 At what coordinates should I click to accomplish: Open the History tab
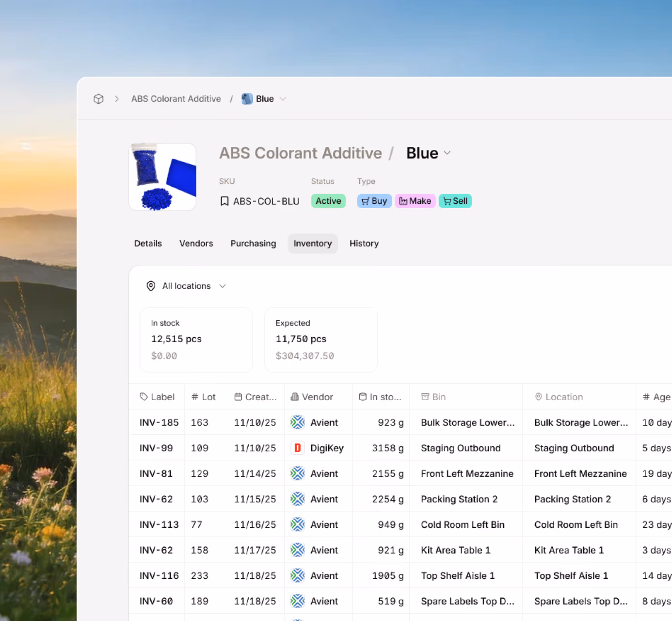[x=364, y=244]
